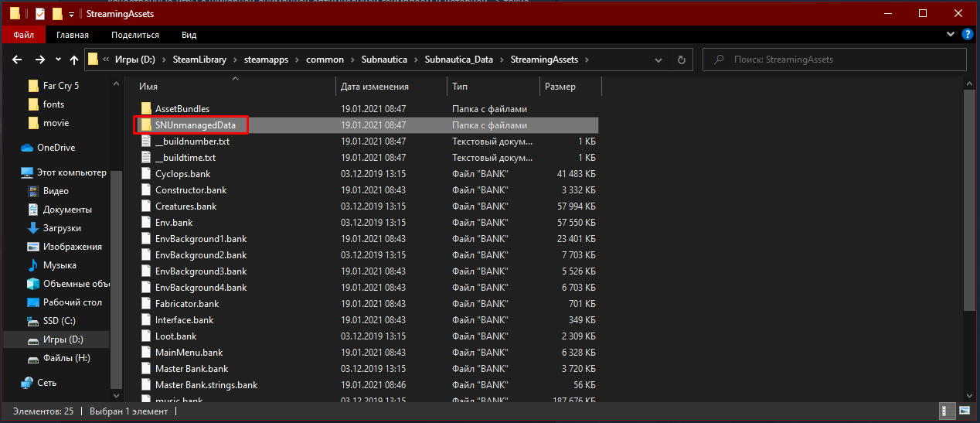Open the Вид ribbon tab
980x423 pixels.
189,35
